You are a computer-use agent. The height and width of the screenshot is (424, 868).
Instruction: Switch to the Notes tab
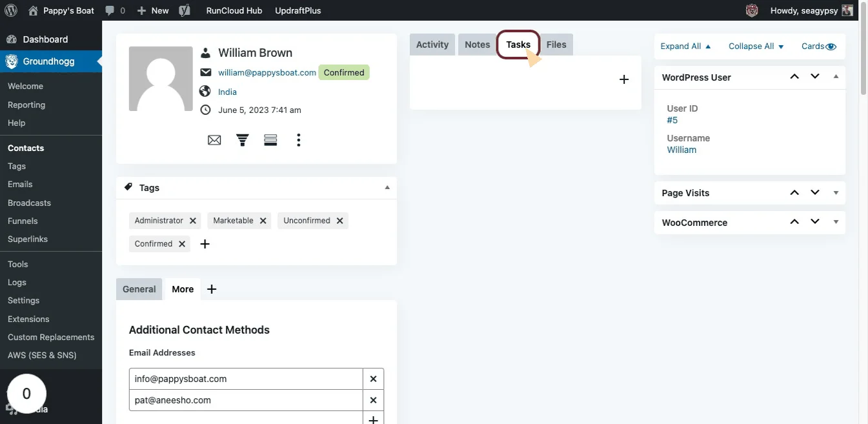478,45
